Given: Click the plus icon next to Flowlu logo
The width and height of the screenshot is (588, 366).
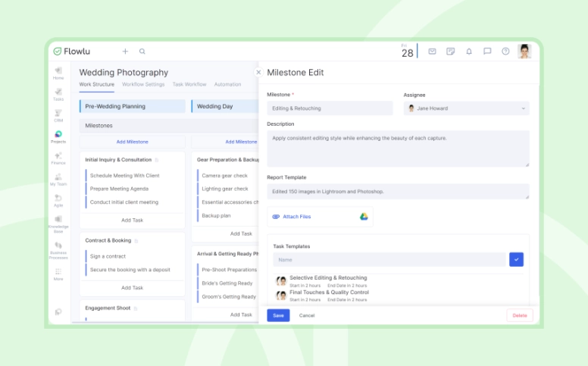Looking at the screenshot, I should pyautogui.click(x=125, y=52).
